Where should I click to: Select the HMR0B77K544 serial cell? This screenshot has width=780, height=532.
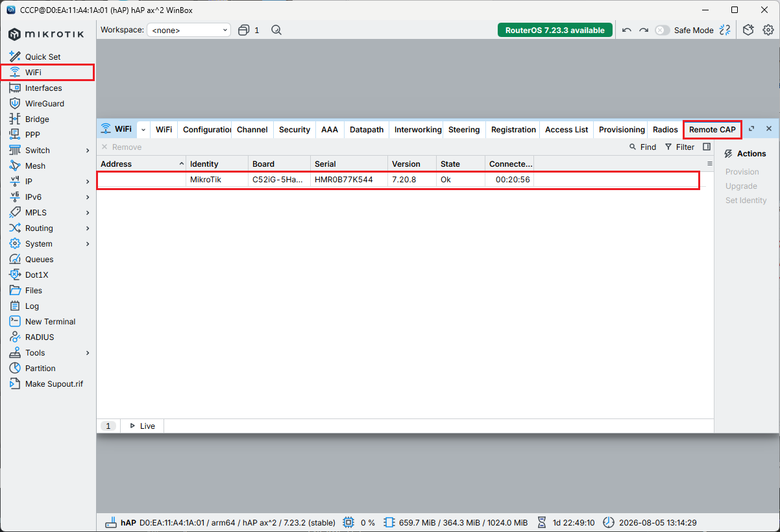click(x=348, y=180)
